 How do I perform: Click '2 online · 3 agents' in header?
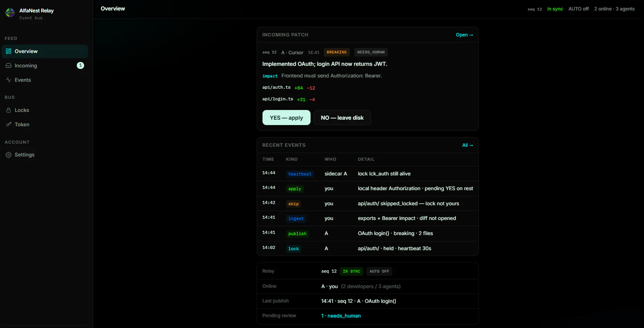pos(615,9)
